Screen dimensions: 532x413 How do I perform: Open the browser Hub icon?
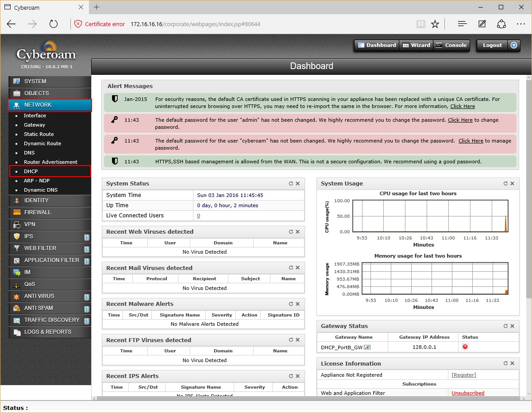[x=463, y=24]
